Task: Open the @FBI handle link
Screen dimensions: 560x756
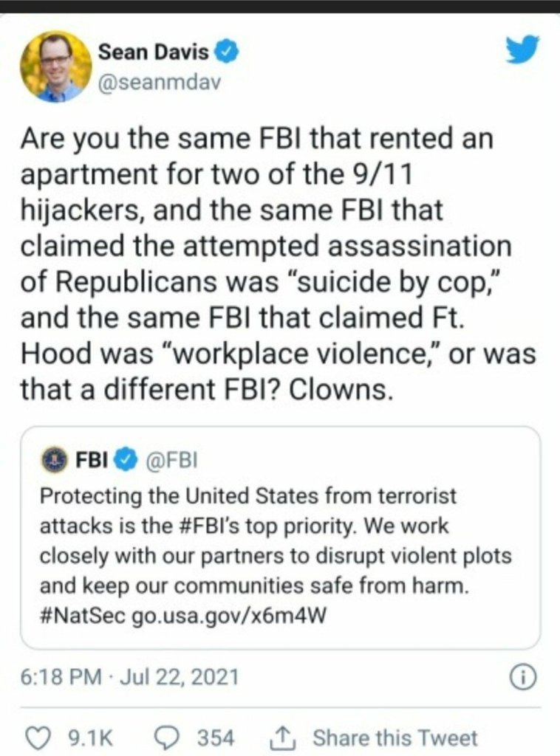Action: pyautogui.click(x=168, y=461)
